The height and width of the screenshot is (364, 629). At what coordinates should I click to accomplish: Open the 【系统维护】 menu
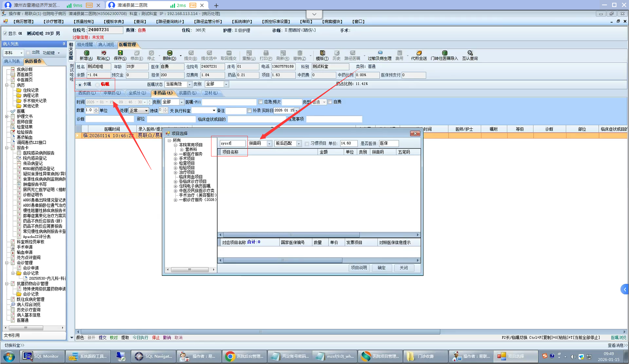pos(242,22)
